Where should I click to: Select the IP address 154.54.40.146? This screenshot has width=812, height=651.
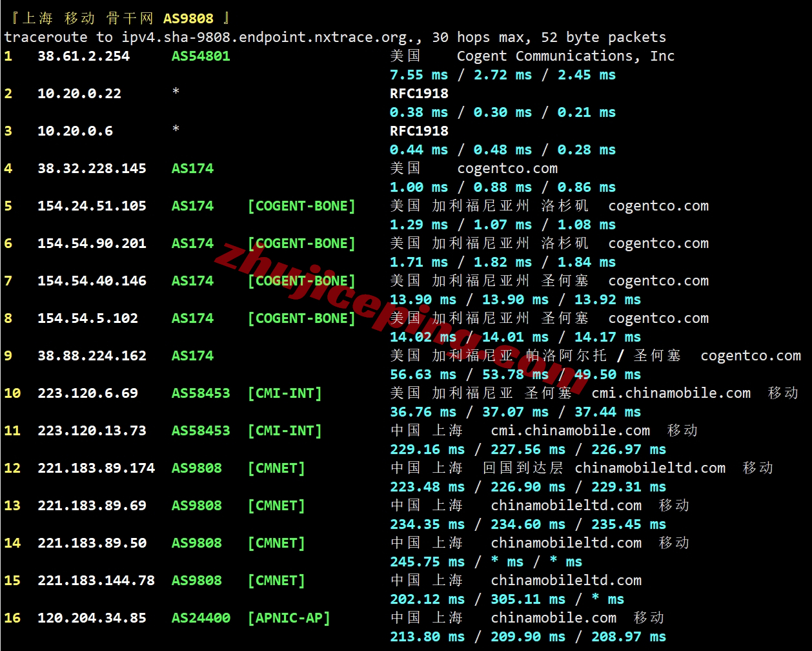(x=92, y=281)
